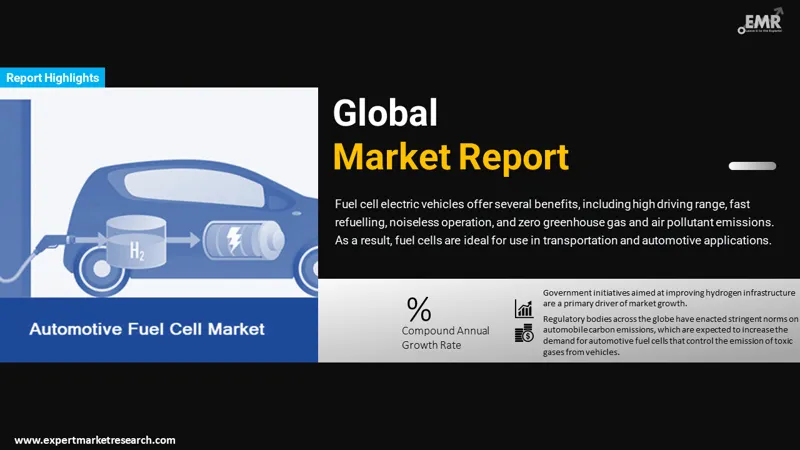Viewport: 800px width, 450px height.
Task: Open the www.expertmarketresearch.com link
Action: pyautogui.click(x=95, y=440)
